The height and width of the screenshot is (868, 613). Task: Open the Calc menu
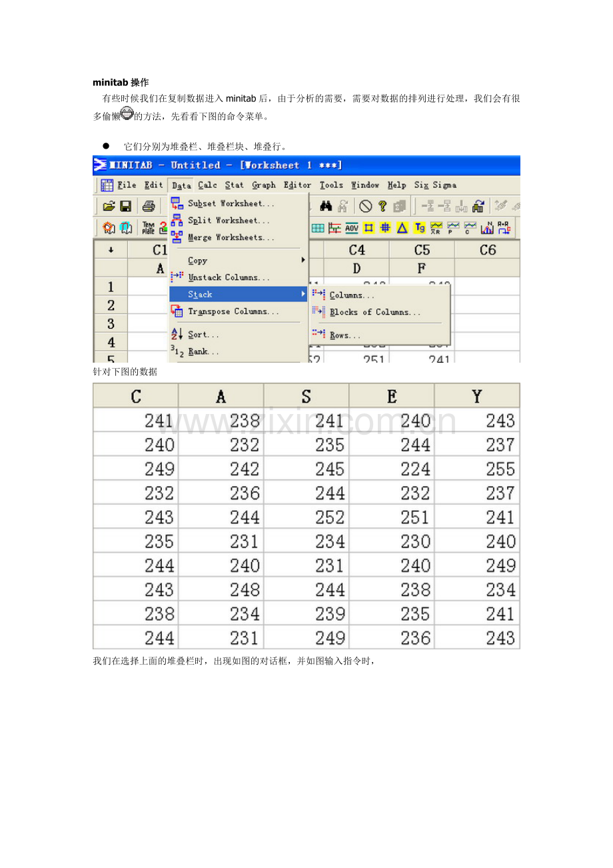(x=207, y=185)
